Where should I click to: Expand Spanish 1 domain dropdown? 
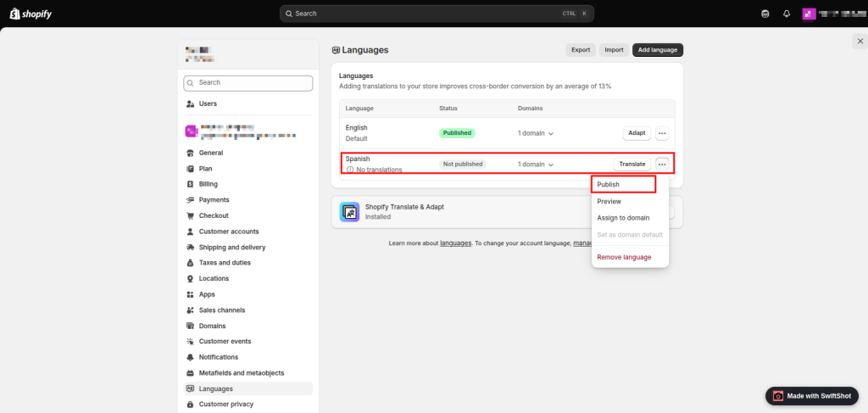click(x=536, y=165)
